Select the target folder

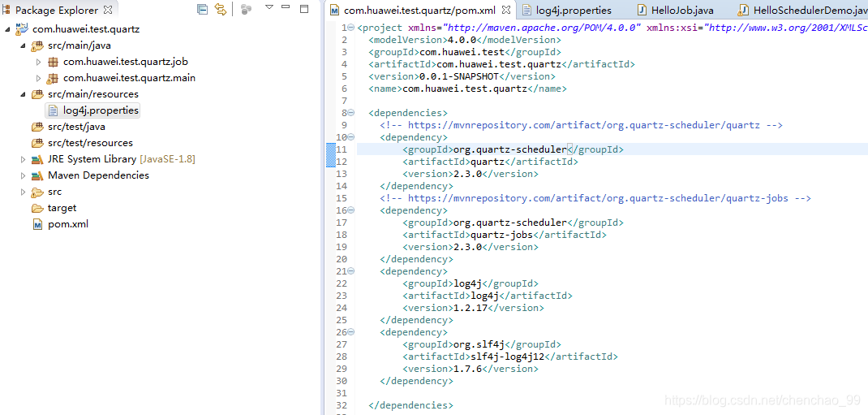coord(62,208)
